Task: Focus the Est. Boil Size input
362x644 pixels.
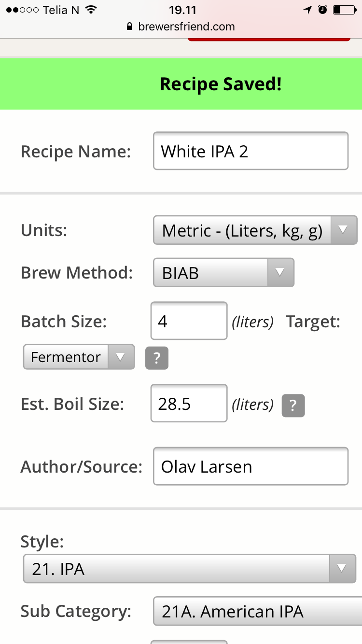Action: (x=189, y=404)
